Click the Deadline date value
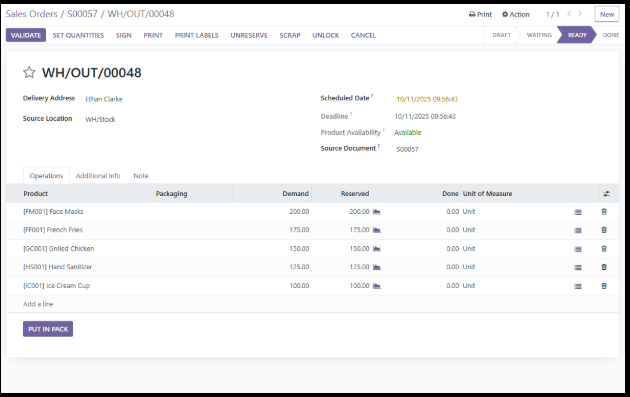The image size is (630, 397). [425, 117]
